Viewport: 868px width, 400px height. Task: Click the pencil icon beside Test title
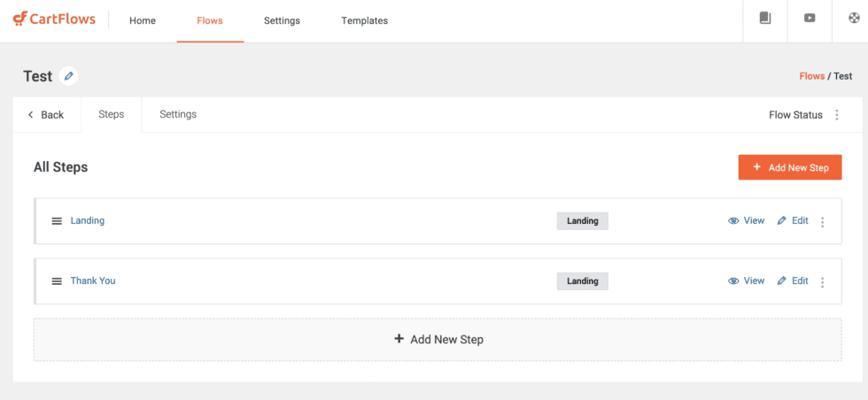coord(69,76)
